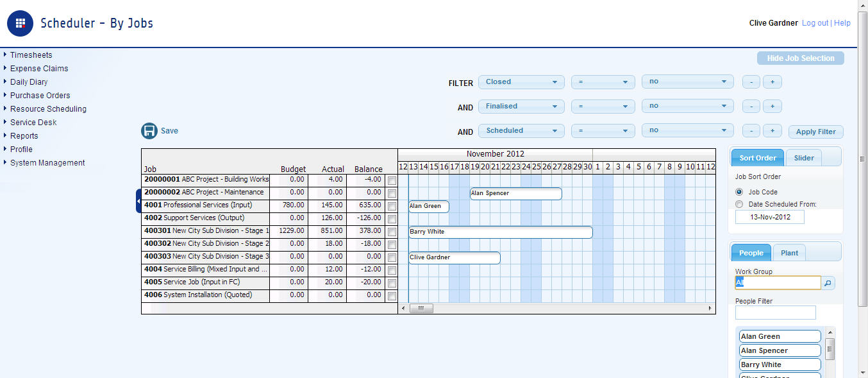Select Alan Spencer in people list
The width and height of the screenshot is (868, 378).
780,350
